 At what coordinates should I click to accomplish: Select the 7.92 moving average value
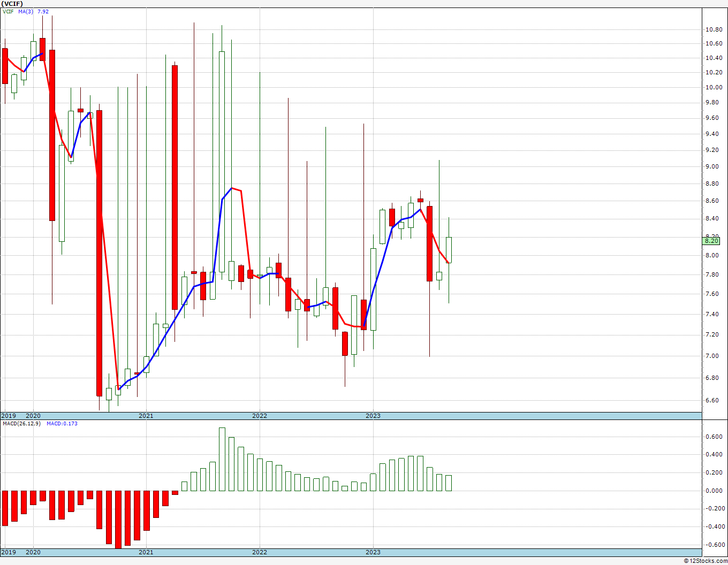(x=43, y=12)
